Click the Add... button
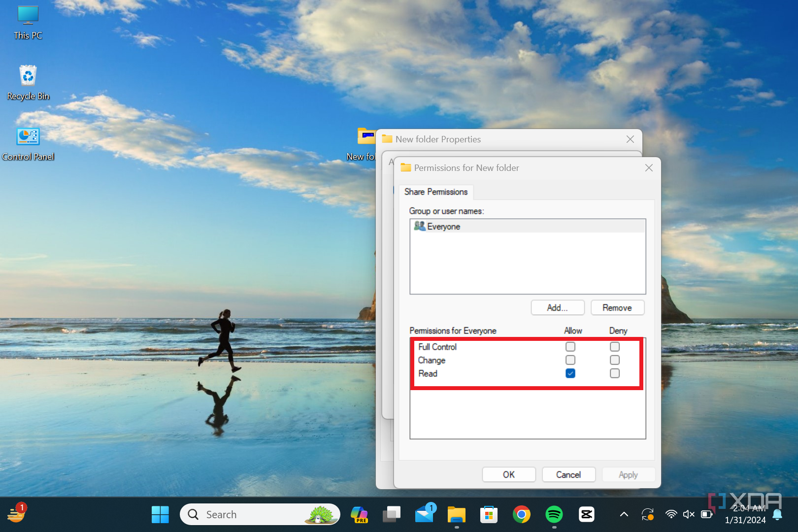The height and width of the screenshot is (532, 798). pyautogui.click(x=558, y=308)
